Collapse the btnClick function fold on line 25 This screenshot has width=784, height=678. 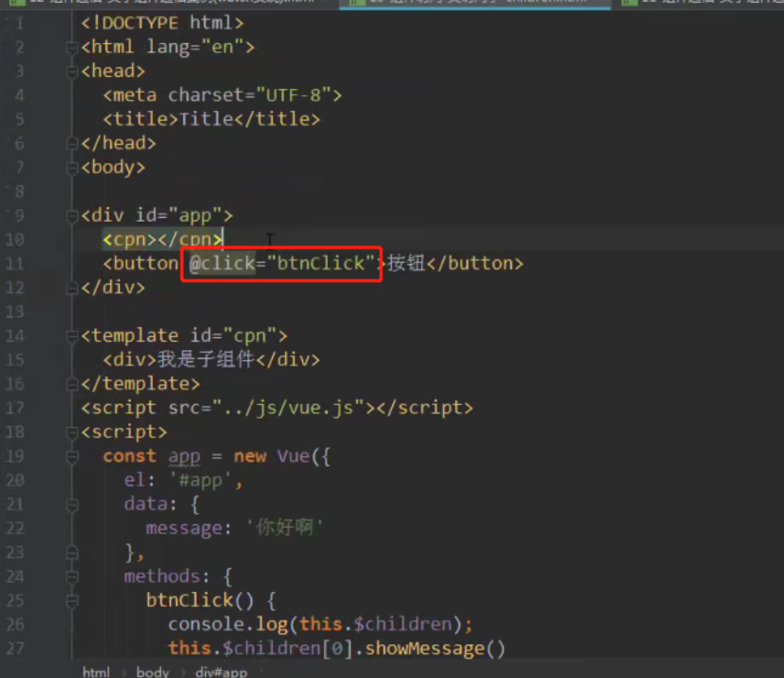pyautogui.click(x=71, y=600)
